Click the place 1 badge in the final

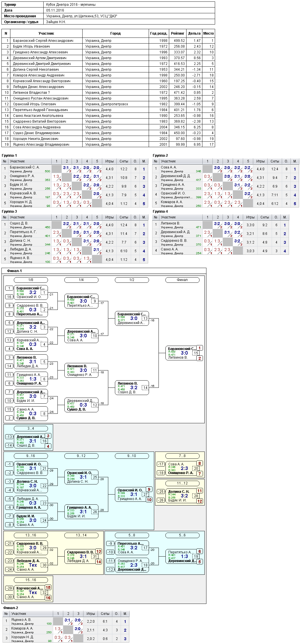point(200,348)
